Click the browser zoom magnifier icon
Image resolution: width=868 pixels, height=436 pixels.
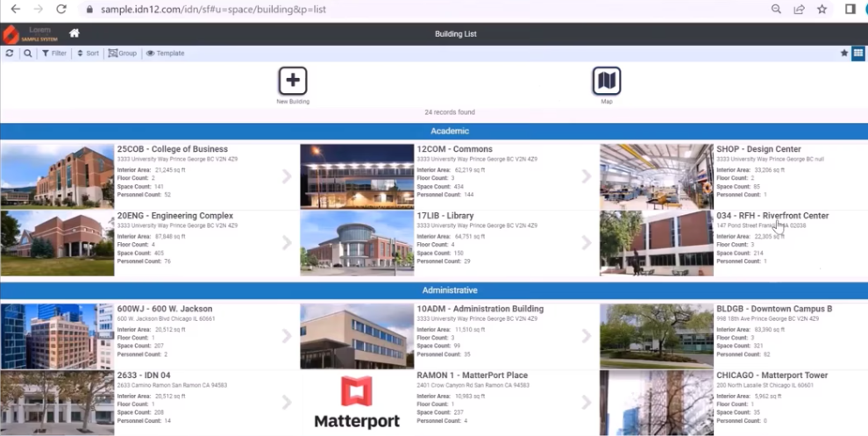pyautogui.click(x=776, y=9)
